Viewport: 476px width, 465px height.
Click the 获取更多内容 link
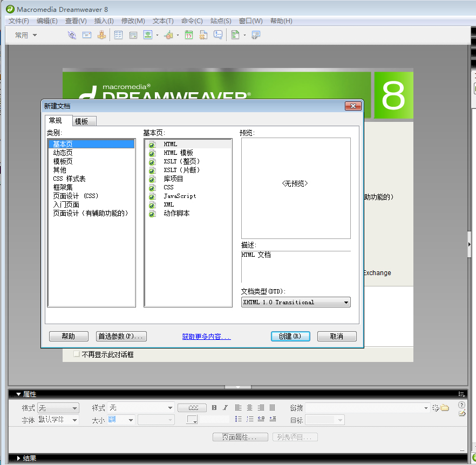(206, 337)
